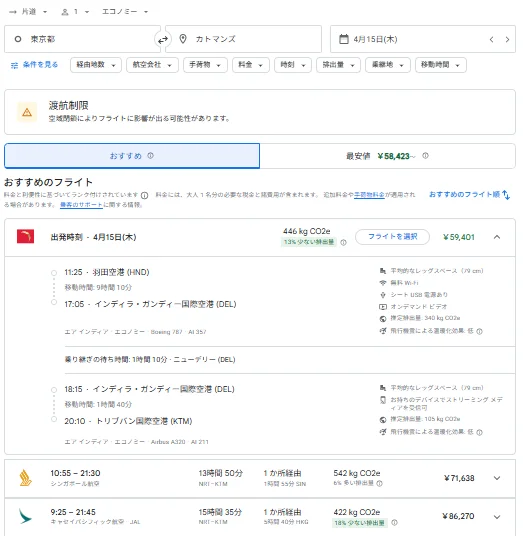The width and height of the screenshot is (523, 536).
Task: Click the 東京都 origin field
Action: click(82, 39)
